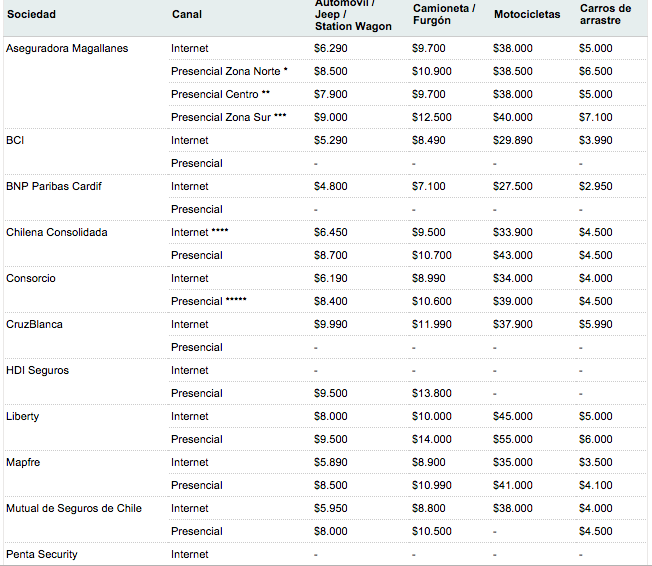Click Liberty's $45.000 motocicletas price
The width and height of the screenshot is (652, 566).
pos(513,416)
